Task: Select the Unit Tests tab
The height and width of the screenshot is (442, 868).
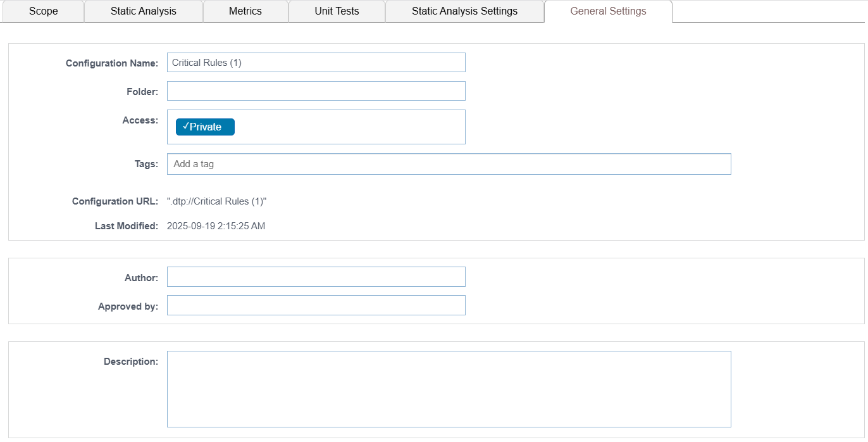Action: (x=337, y=11)
